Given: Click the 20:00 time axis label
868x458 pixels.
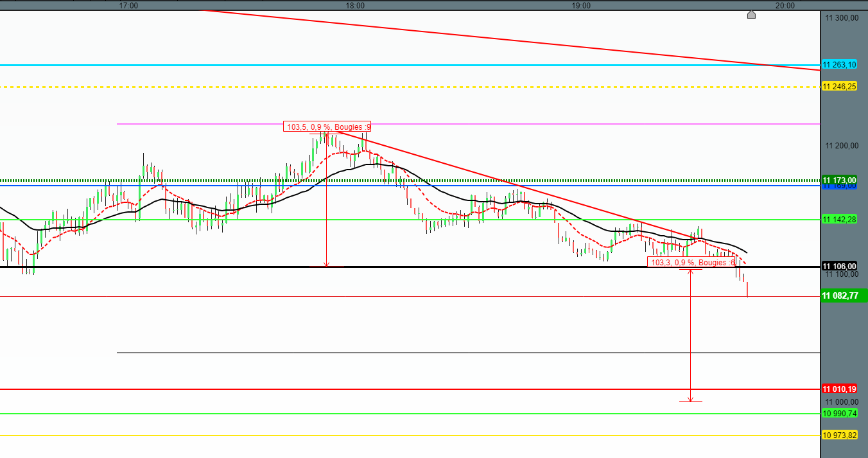Looking at the screenshot, I should pyautogui.click(x=785, y=5).
